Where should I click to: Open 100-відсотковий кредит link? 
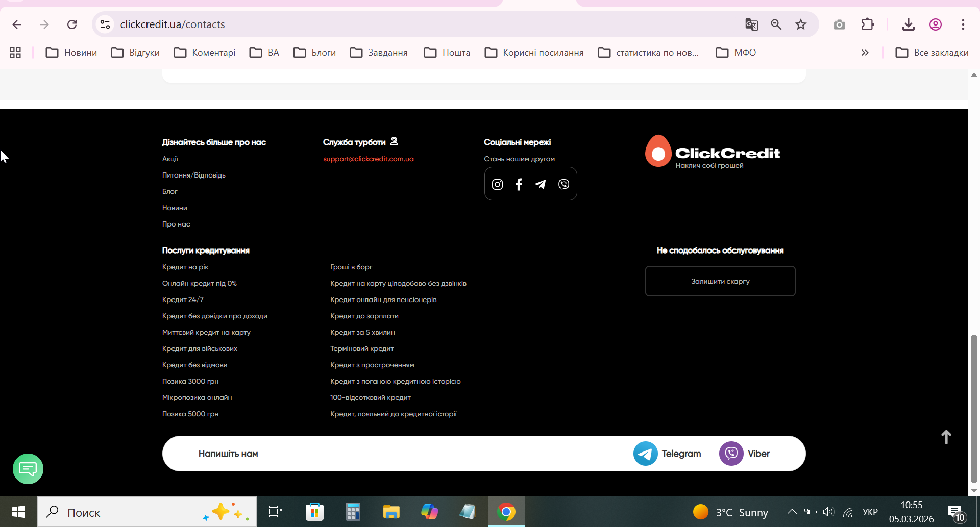click(371, 397)
